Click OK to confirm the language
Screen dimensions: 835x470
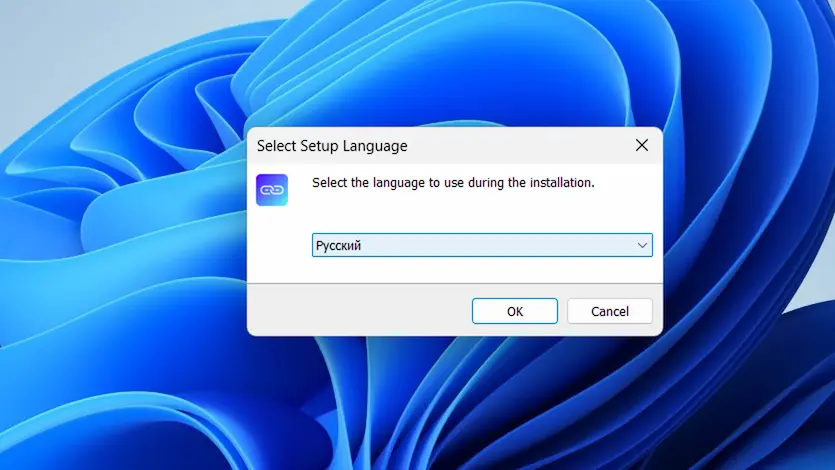point(514,311)
